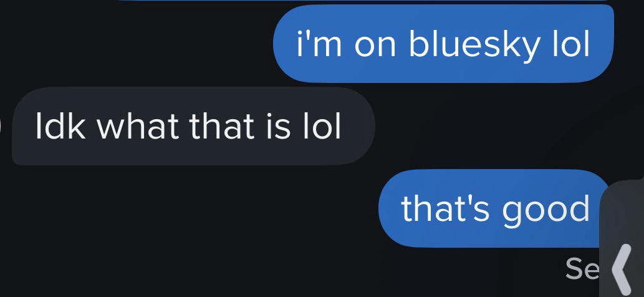Click the left chevron arrow icon

point(622,268)
